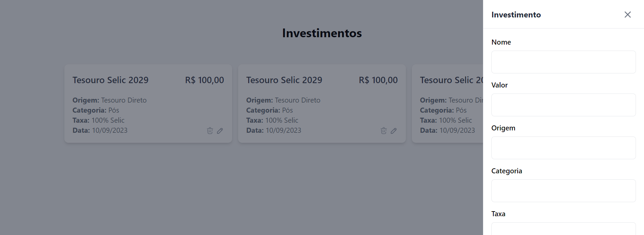Click the Taxa input at the panel bottom
644x235 pixels.
(x=563, y=229)
